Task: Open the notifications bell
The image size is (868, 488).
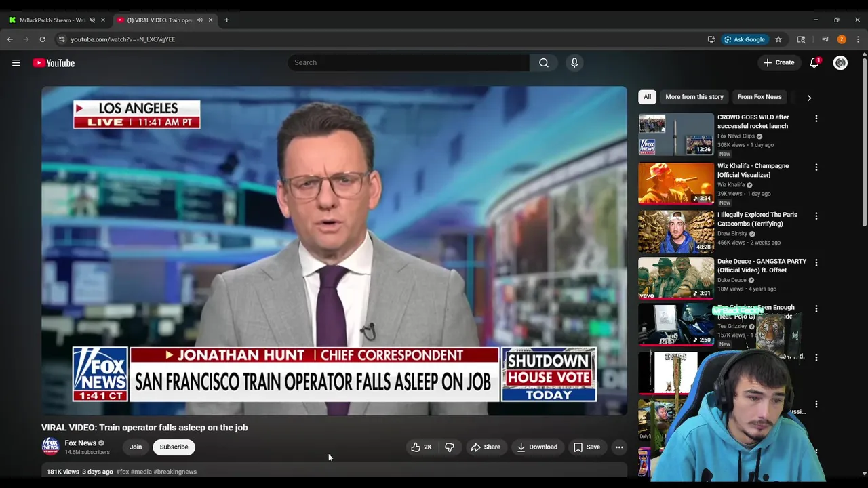Action: click(814, 62)
